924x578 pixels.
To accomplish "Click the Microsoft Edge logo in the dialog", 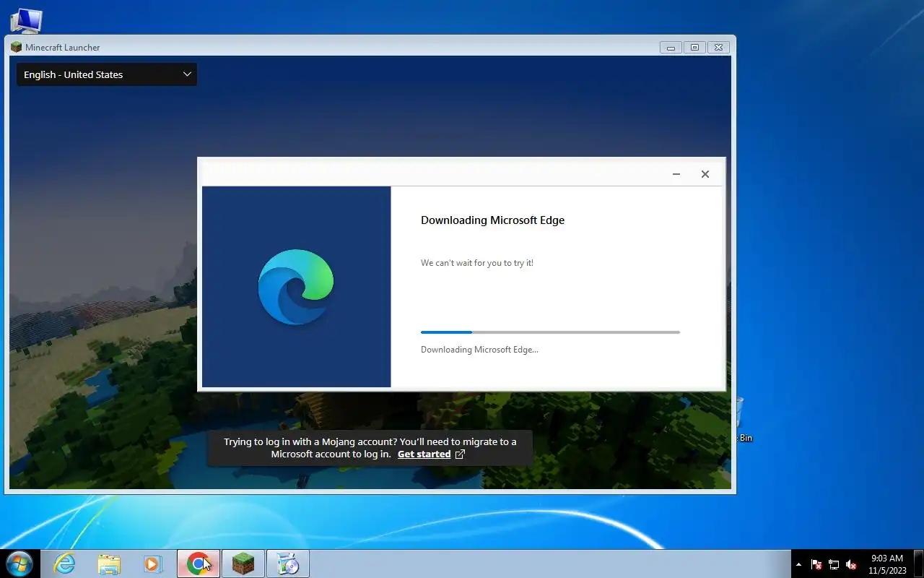I will pyautogui.click(x=296, y=287).
